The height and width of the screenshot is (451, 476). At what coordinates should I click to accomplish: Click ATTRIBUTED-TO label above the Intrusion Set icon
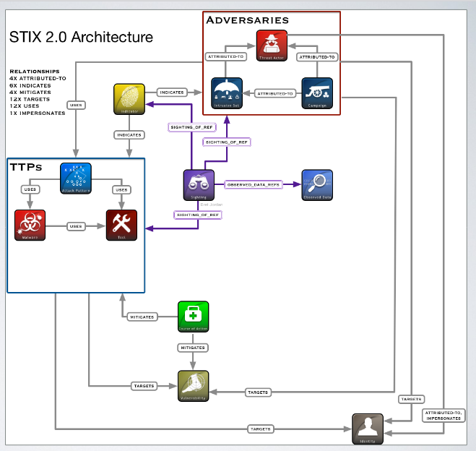pyautogui.click(x=226, y=56)
